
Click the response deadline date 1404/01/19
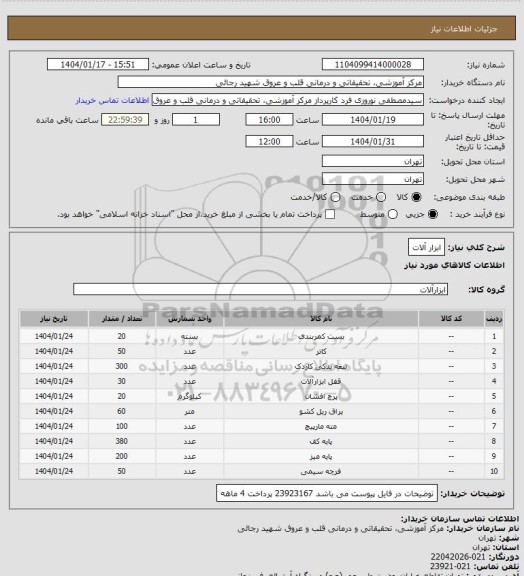pyautogui.click(x=373, y=120)
